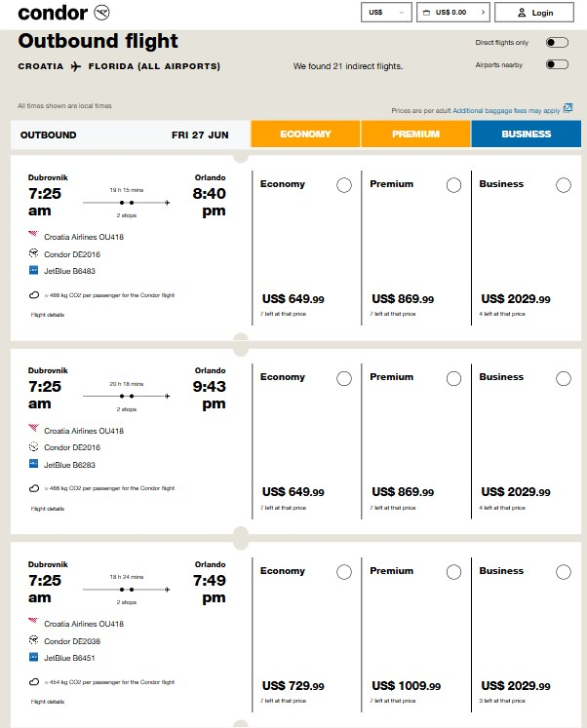Toggle Direct flights only switch
Screen dimensions: 587x728
pyautogui.click(x=557, y=43)
